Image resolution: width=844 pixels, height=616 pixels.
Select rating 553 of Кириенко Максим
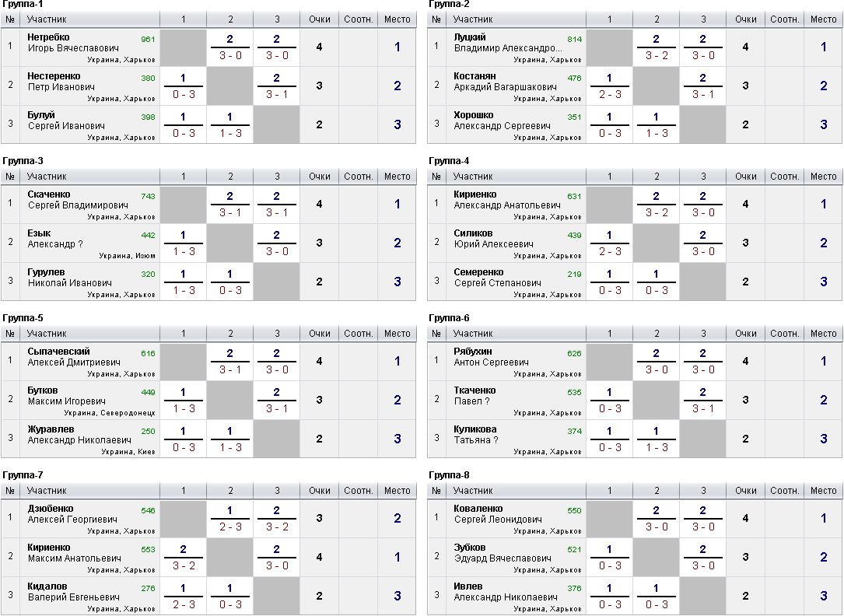pyautogui.click(x=148, y=549)
